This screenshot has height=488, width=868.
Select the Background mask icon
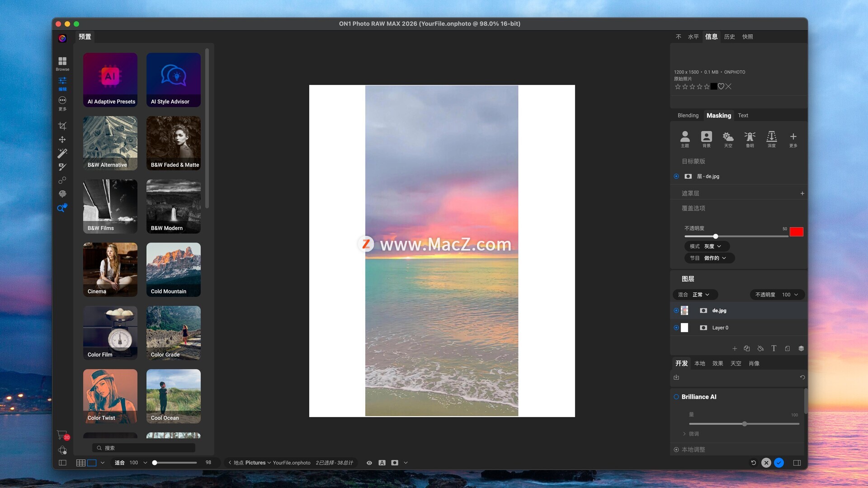point(706,138)
